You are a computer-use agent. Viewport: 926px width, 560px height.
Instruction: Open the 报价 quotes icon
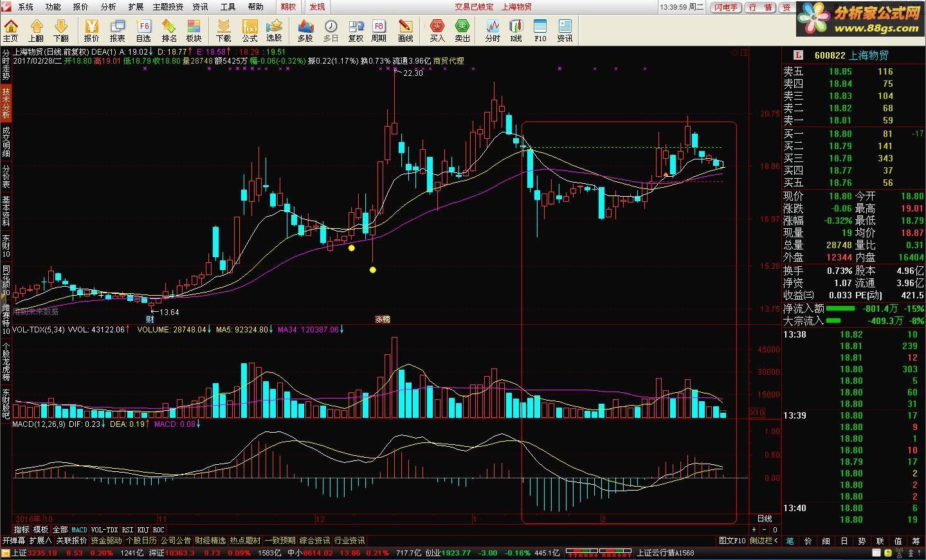tap(91, 30)
